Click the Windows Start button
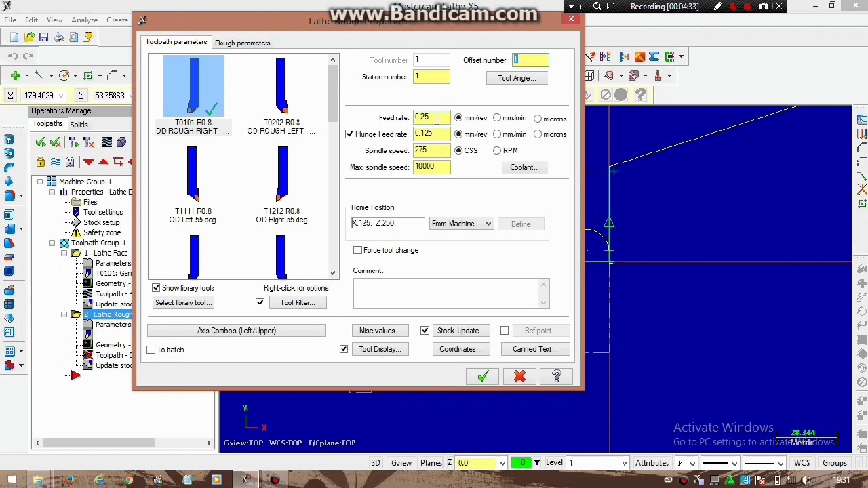Viewport: 868px width, 488px height. click(12, 480)
